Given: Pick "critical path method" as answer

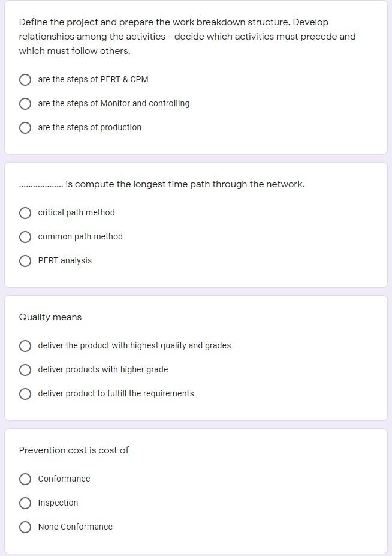Looking at the screenshot, I should click(25, 212).
